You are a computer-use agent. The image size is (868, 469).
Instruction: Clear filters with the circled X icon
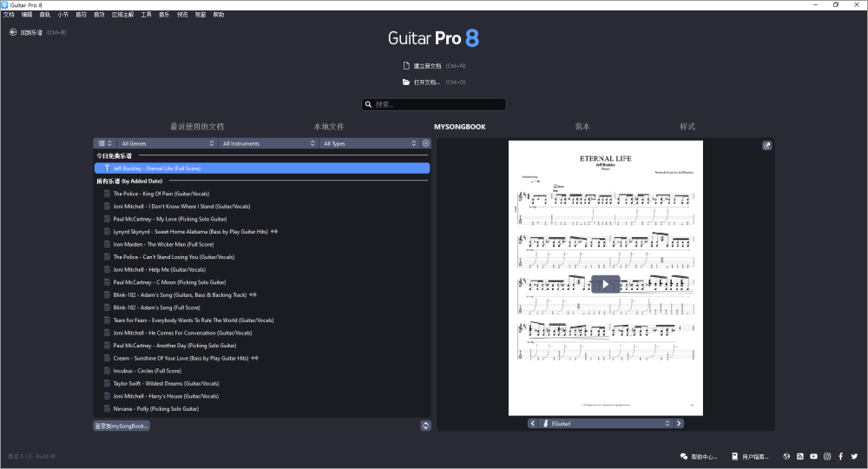[x=425, y=143]
